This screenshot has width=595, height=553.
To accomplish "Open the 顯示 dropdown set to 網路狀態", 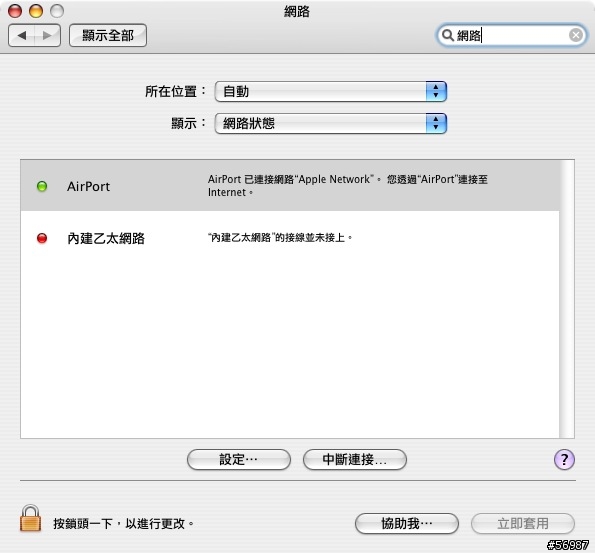I will click(x=331, y=123).
